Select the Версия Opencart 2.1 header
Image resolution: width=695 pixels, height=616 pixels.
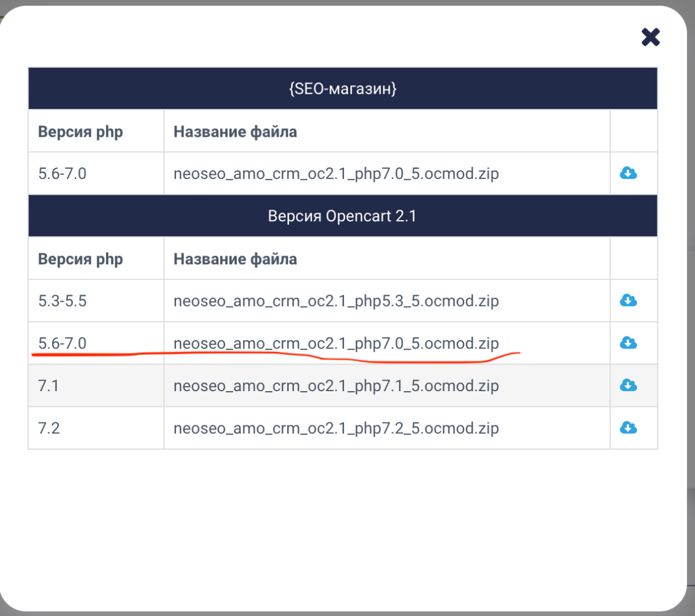pyautogui.click(x=343, y=216)
